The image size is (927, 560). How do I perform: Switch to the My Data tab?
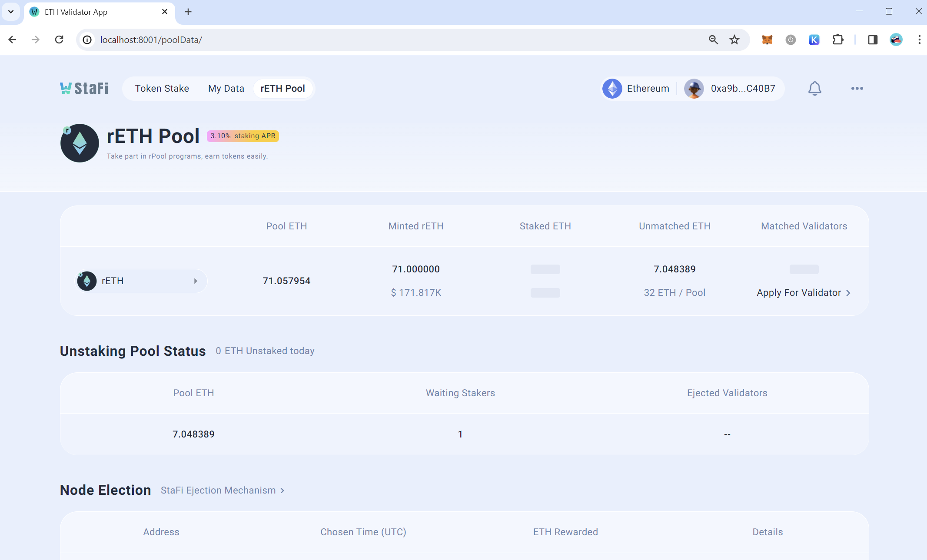click(226, 88)
